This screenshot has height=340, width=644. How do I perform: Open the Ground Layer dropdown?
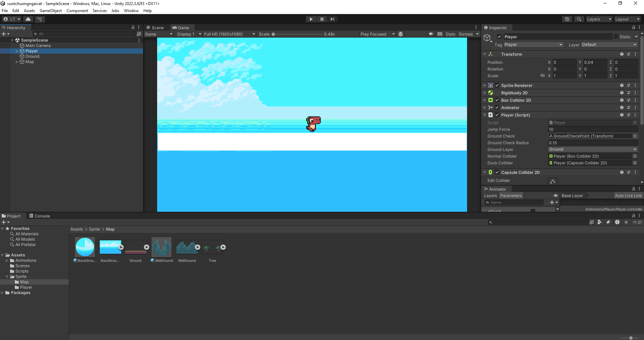click(593, 149)
